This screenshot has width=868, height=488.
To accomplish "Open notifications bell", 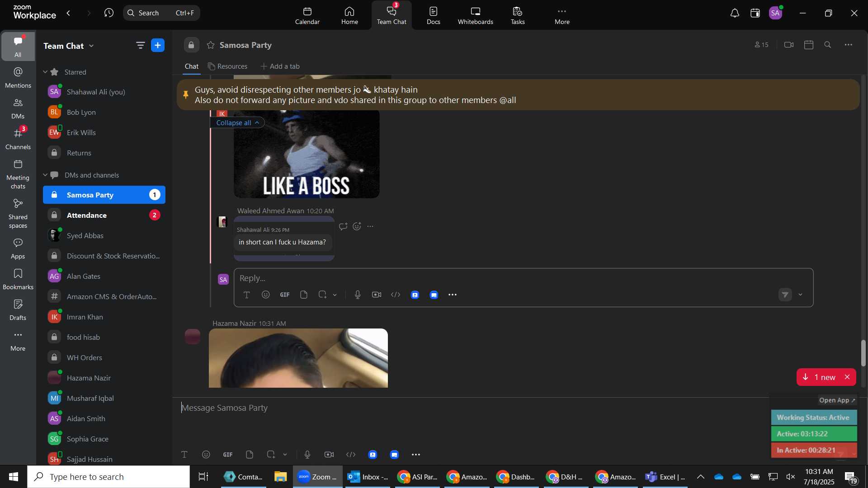I will (x=735, y=13).
